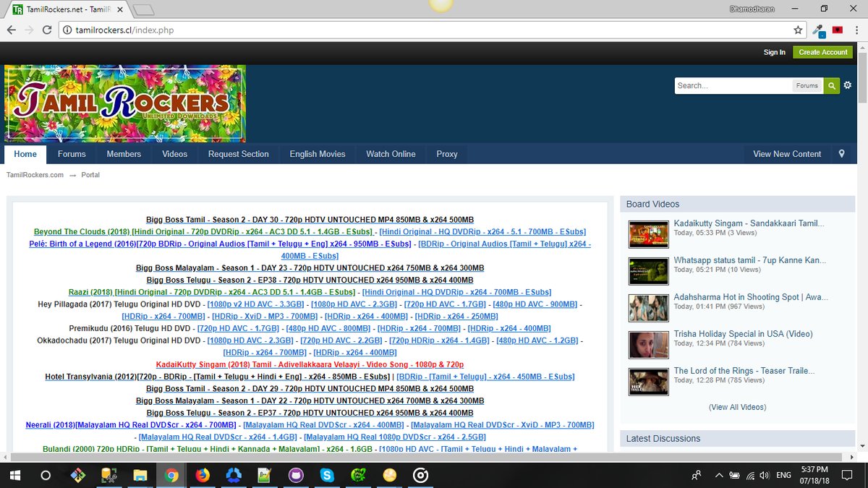Switch to the English Movies tab

pos(317,153)
